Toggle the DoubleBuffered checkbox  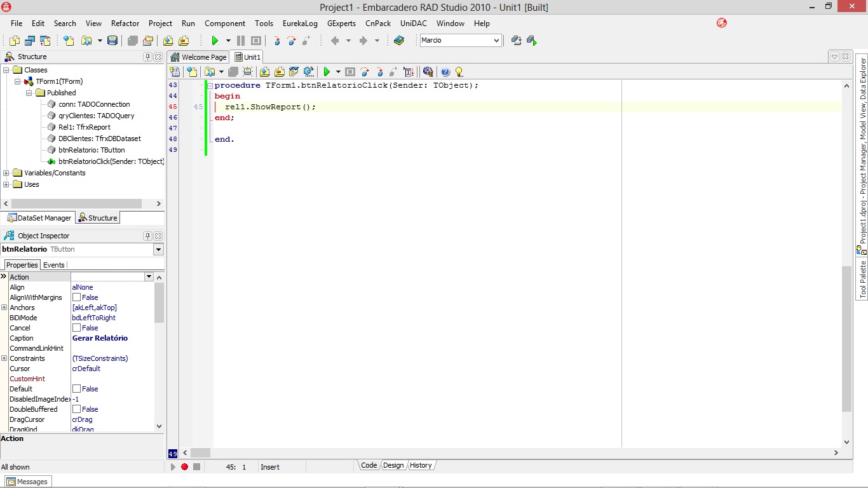pos(76,409)
